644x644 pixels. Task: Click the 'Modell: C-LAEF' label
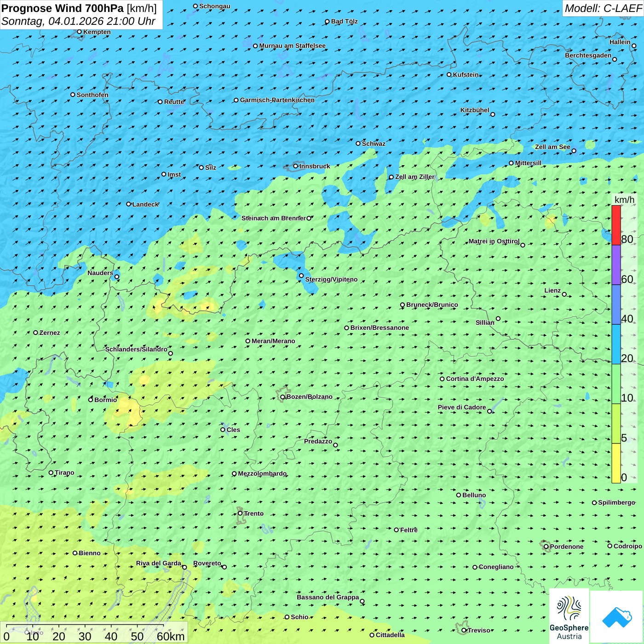click(x=603, y=8)
